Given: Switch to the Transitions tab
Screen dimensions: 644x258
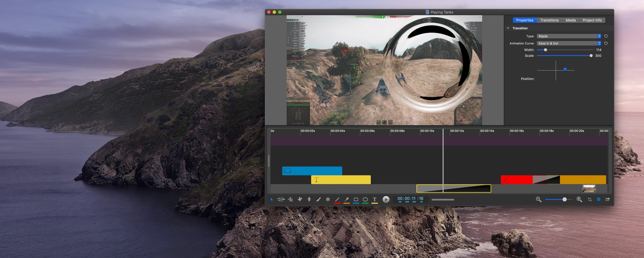Looking at the screenshot, I should (549, 20).
